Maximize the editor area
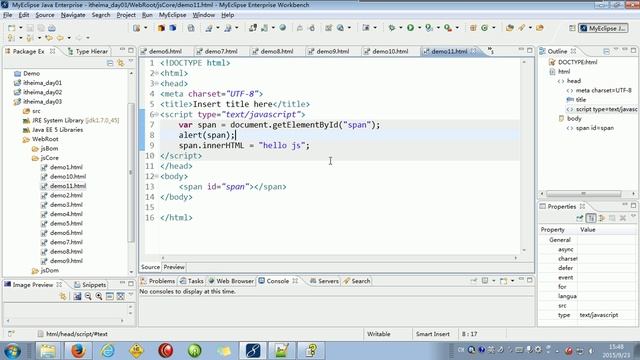640x360 pixels. (x=530, y=50)
